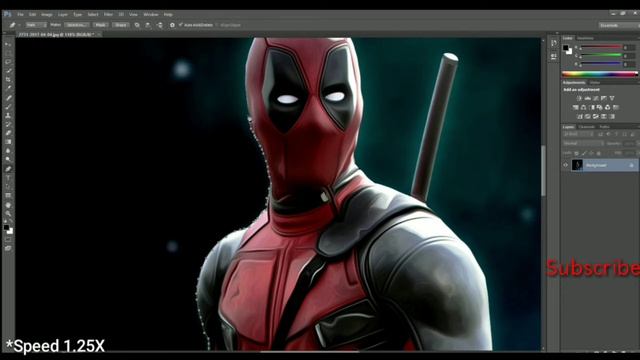Select the Horizontal Type tool
This screenshot has height=360, width=640.
point(8,178)
